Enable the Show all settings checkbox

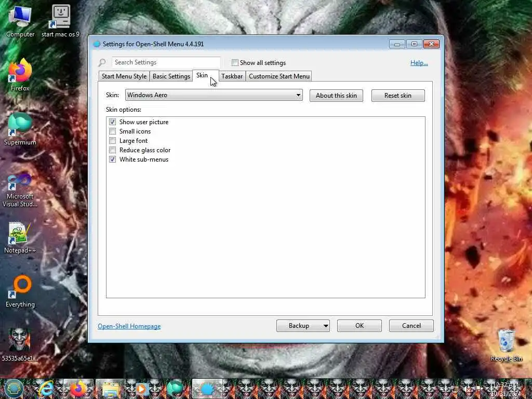coord(235,63)
